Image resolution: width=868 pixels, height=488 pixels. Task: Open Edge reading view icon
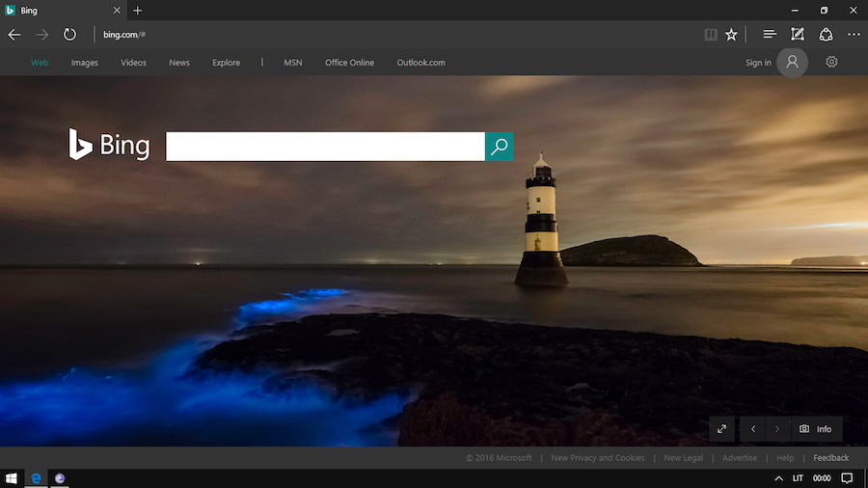click(x=711, y=35)
